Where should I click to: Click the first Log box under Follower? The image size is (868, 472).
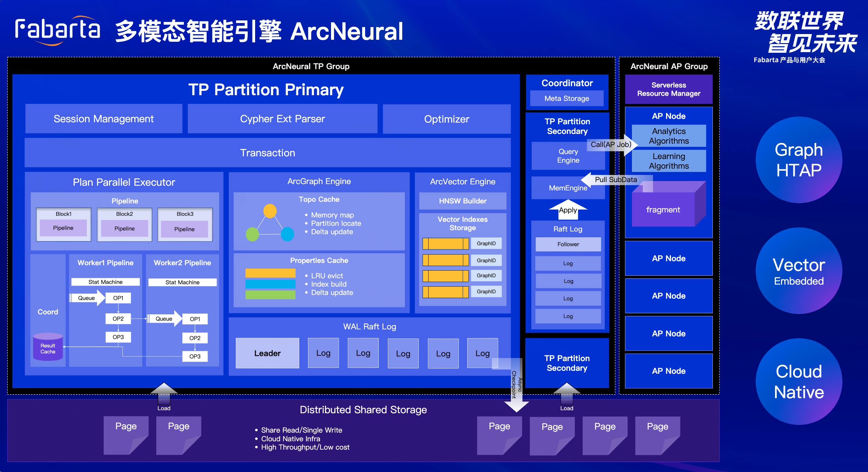tap(568, 263)
